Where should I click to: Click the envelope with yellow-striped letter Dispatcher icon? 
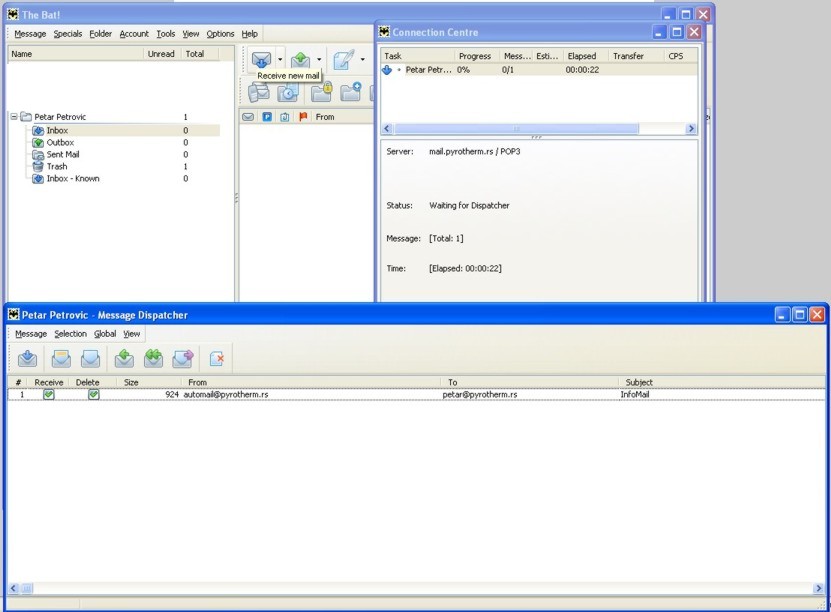coord(61,359)
